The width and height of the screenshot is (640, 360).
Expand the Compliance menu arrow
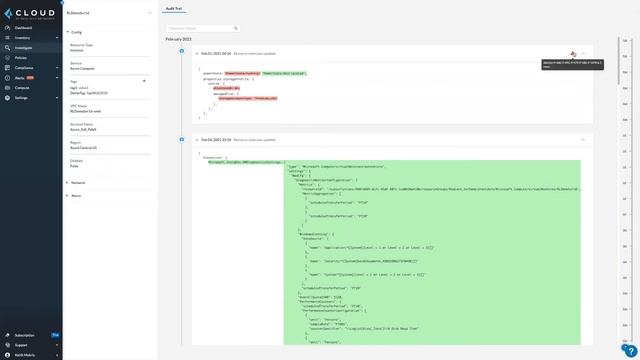click(x=57, y=68)
